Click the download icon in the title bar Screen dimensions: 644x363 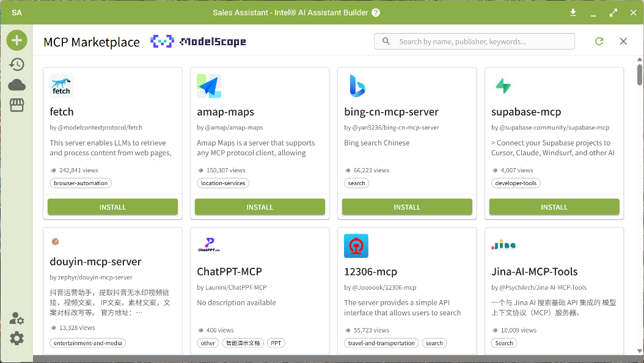pyautogui.click(x=573, y=12)
